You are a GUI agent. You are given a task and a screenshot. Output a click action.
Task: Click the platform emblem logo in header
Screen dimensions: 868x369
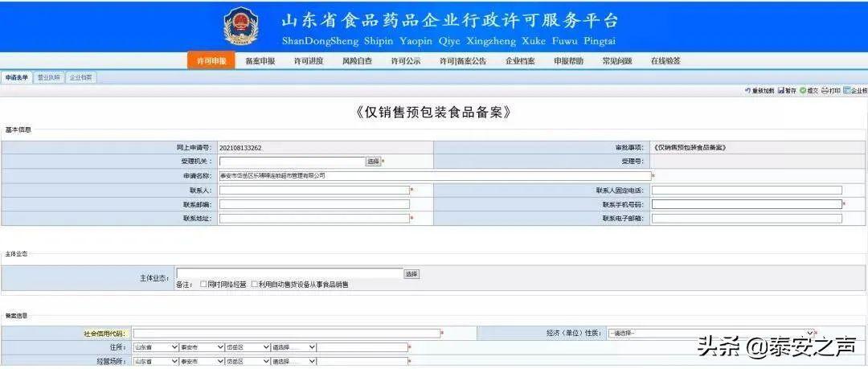coord(241,26)
